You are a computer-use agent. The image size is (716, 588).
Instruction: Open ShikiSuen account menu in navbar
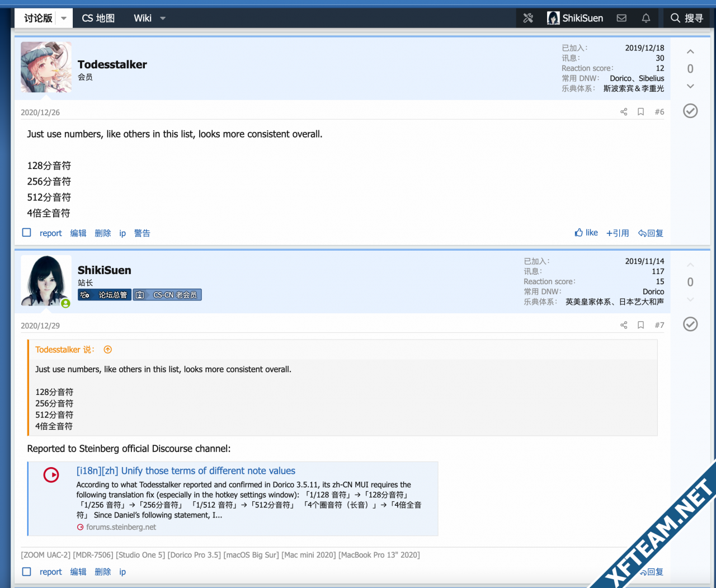[x=575, y=18]
